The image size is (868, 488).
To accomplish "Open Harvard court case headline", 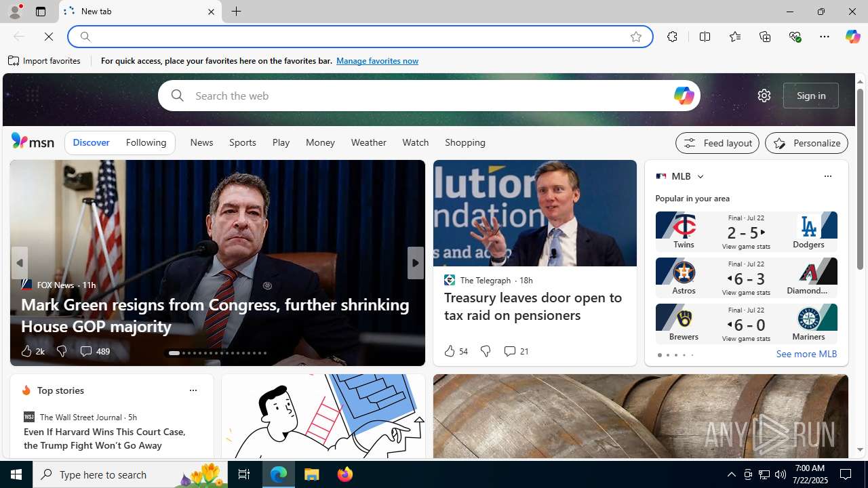I will tap(104, 439).
